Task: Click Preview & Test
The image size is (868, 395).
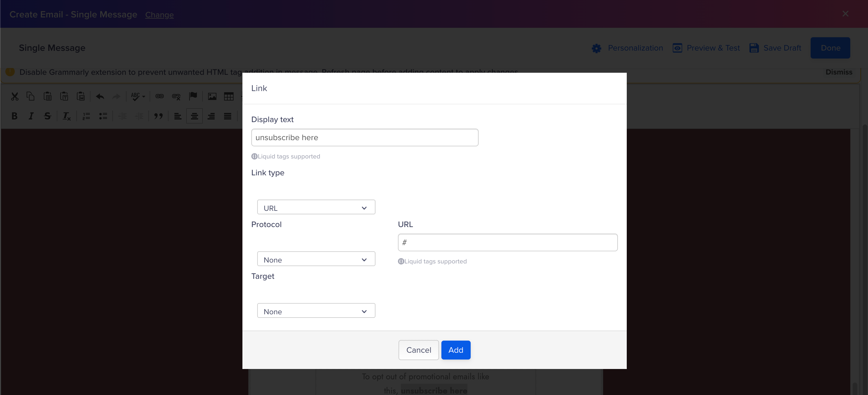Action: tap(706, 48)
